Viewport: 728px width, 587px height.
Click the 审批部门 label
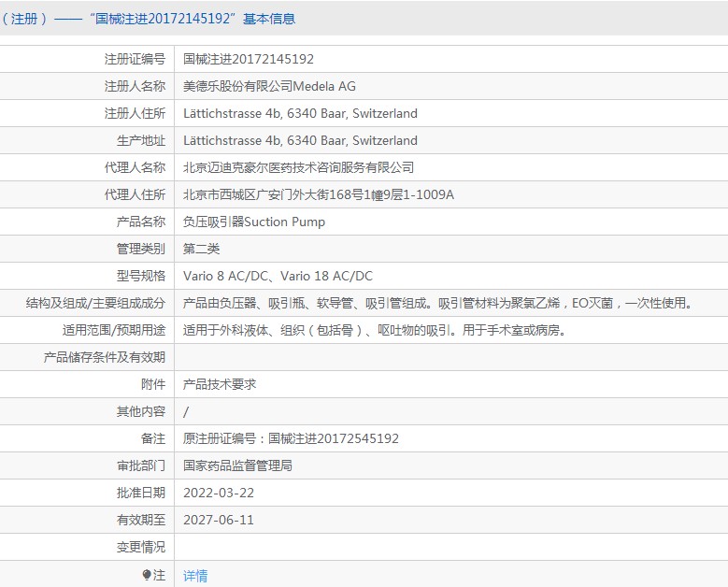tap(141, 465)
